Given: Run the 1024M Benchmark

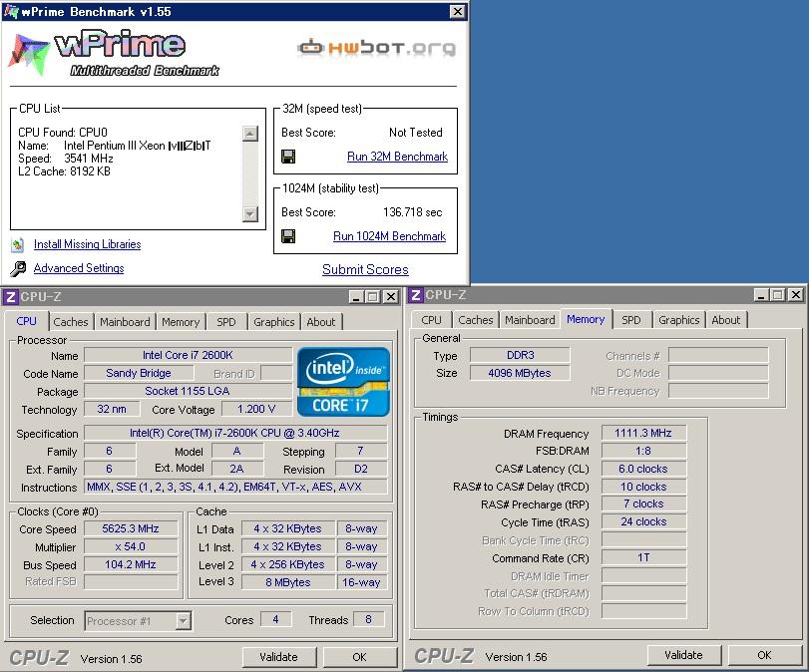Looking at the screenshot, I should (x=389, y=236).
